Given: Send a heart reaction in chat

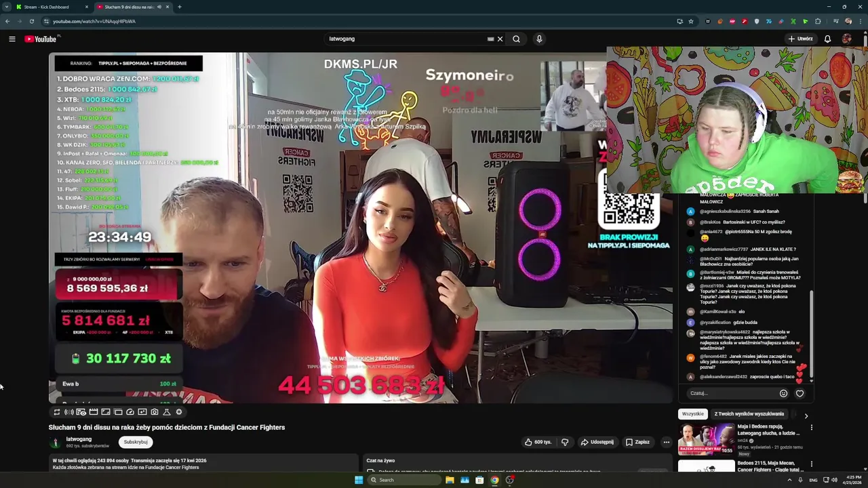Looking at the screenshot, I should coord(800,393).
